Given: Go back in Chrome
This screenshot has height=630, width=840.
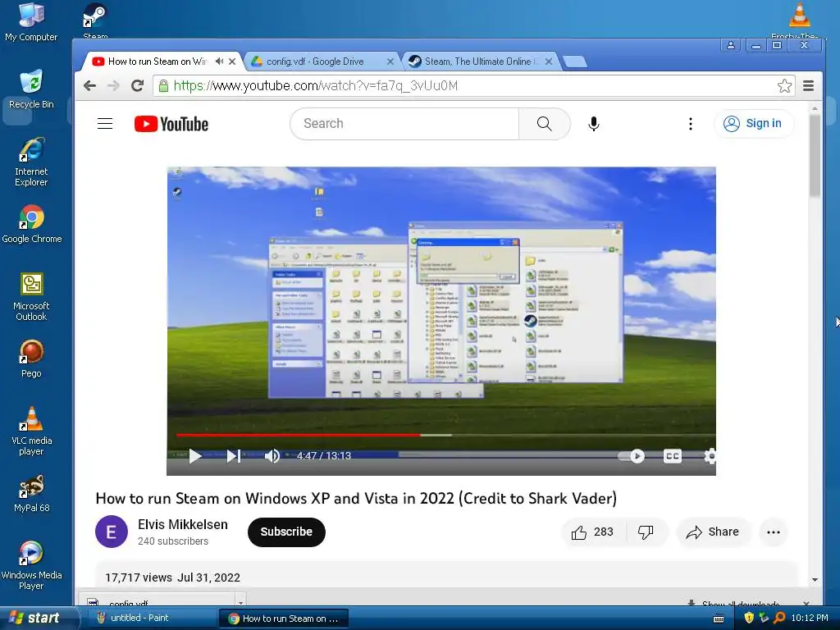Looking at the screenshot, I should [90, 85].
